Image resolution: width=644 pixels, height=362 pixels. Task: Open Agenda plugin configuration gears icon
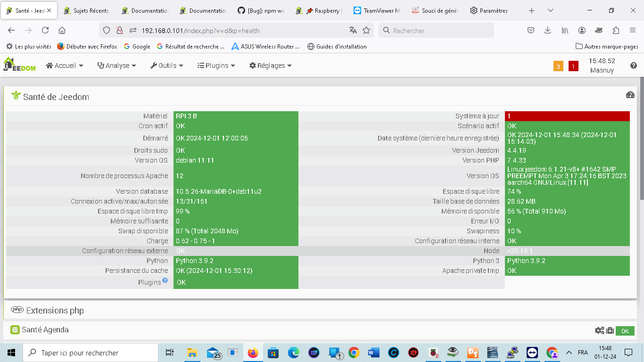(x=600, y=331)
